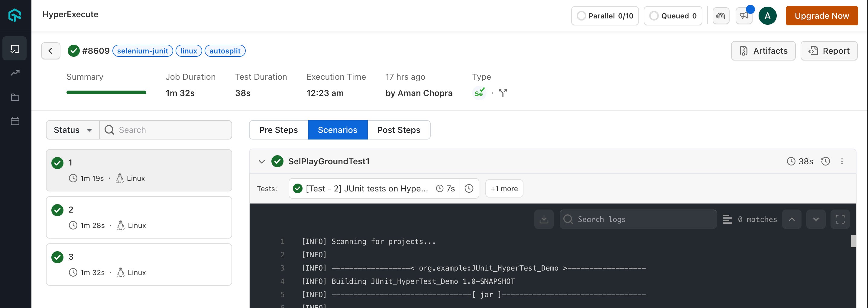Download the test logs
The height and width of the screenshot is (308, 868).
(x=544, y=219)
